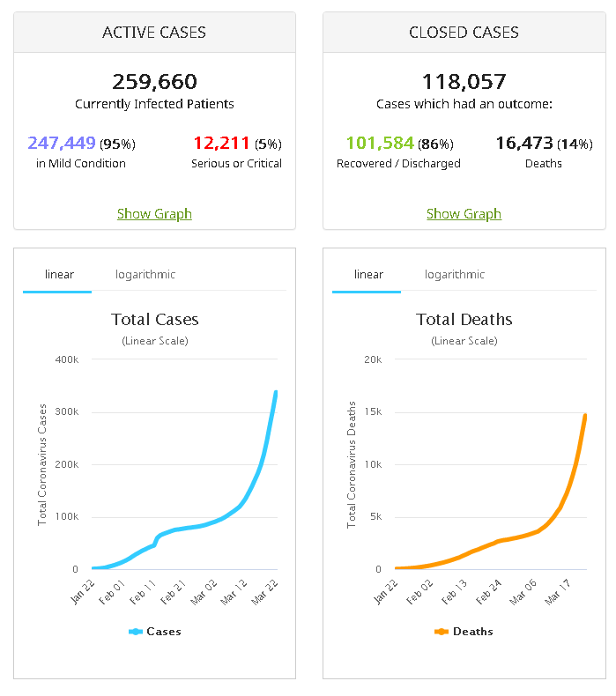The width and height of the screenshot is (616, 696).
Task: Switch Total Deaths chart to logarithmic tab
Action: 455,275
